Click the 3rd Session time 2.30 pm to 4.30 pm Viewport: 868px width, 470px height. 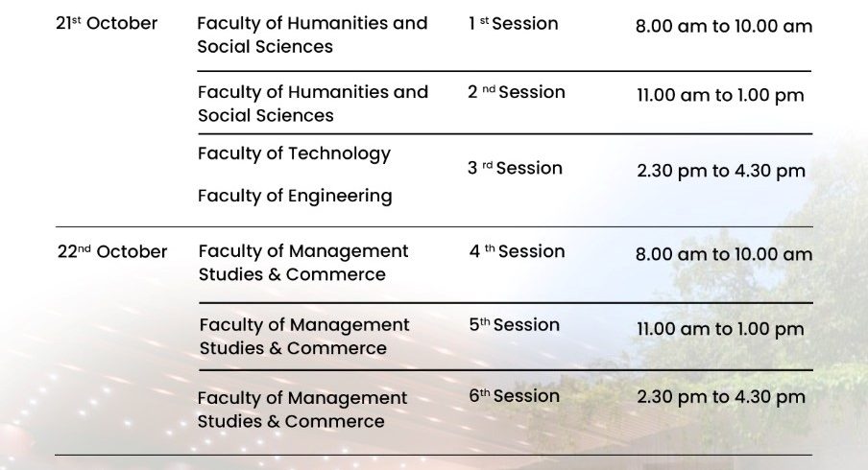(721, 171)
